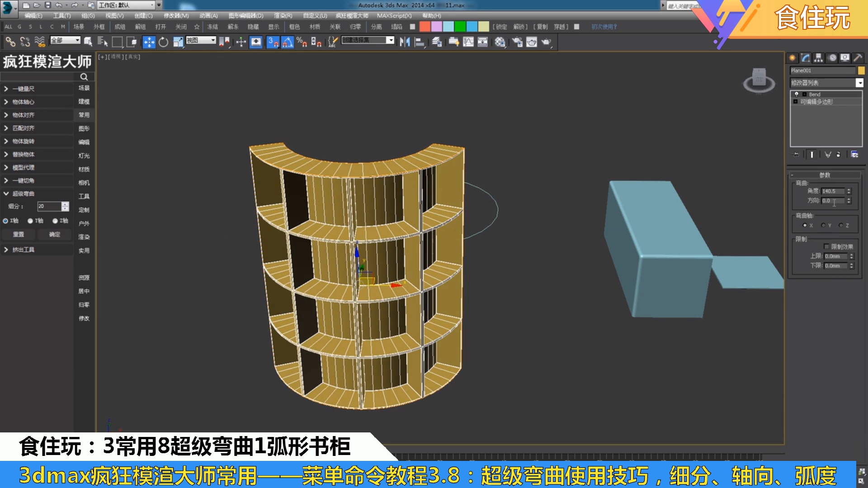
Task: Select the Z轴 radio in 超级弯曲
Action: click(x=55, y=221)
